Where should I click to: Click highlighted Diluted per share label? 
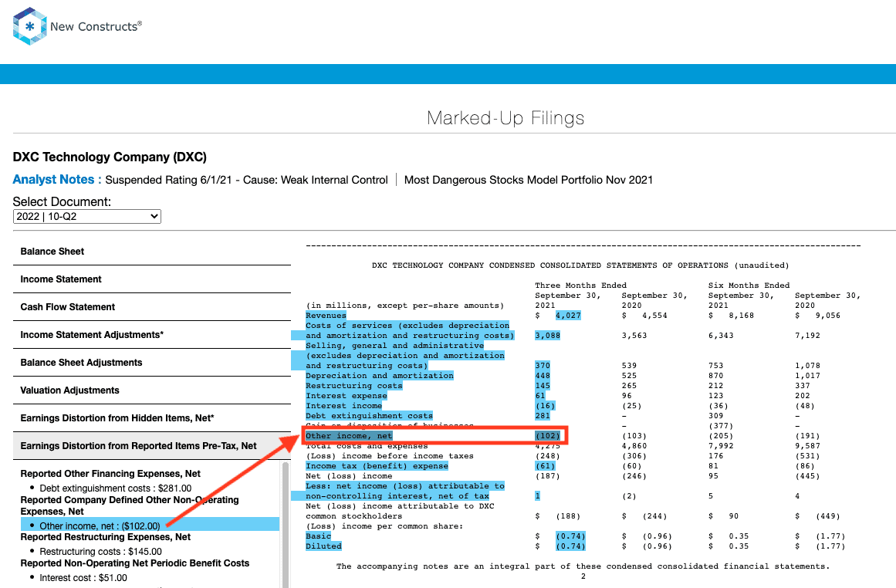[323, 546]
